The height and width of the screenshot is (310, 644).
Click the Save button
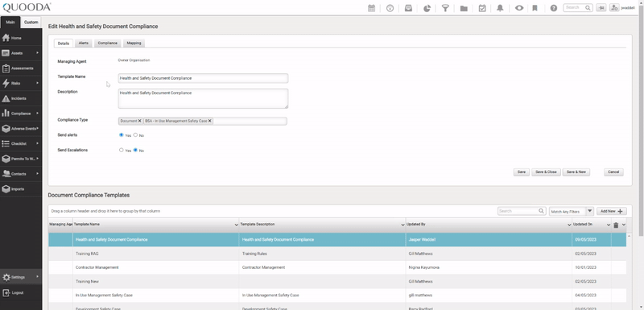521,172
